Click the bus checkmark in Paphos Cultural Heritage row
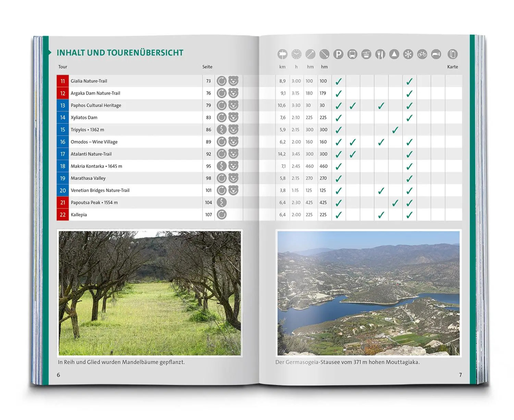 point(353,106)
